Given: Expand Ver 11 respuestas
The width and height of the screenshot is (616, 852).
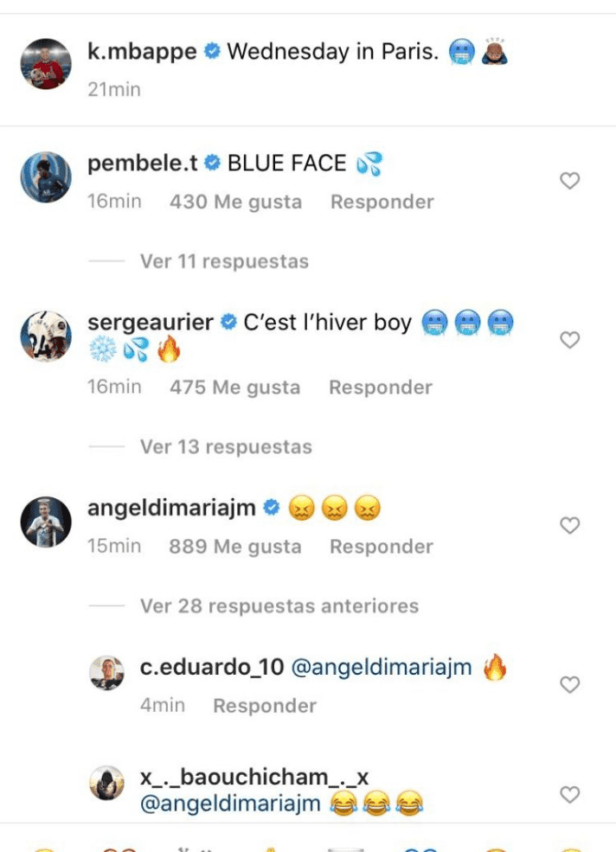Looking at the screenshot, I should (x=223, y=260).
